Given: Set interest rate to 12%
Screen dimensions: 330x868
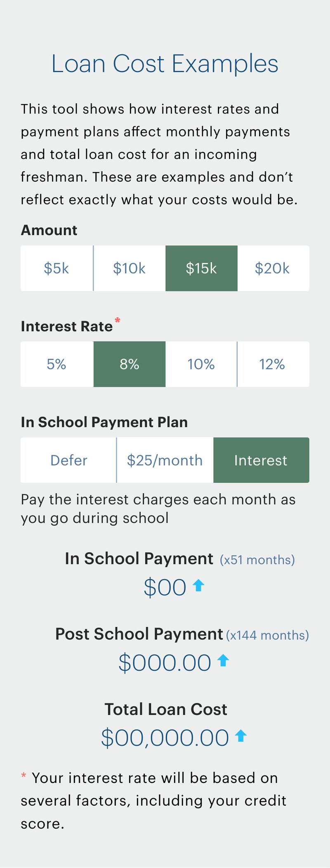Looking at the screenshot, I should coord(273,364).
